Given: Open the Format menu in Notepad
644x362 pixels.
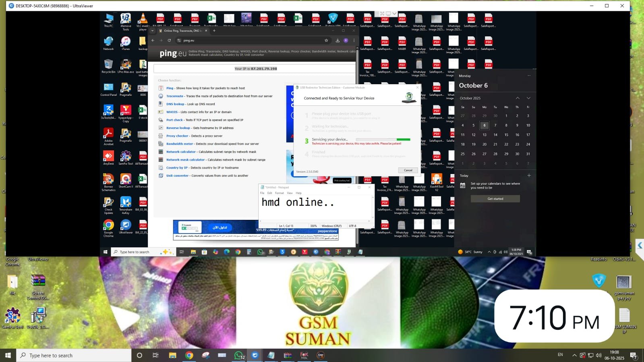Looking at the screenshot, I should coord(279,193).
